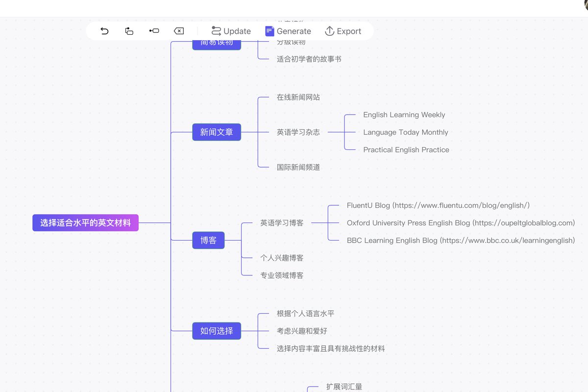Click the 英语学习杂志 topic
Viewport: 588px width, 392px height.
[298, 132]
